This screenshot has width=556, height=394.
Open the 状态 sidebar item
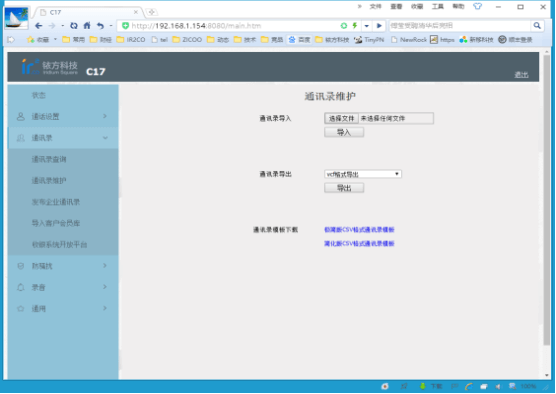[63, 95]
